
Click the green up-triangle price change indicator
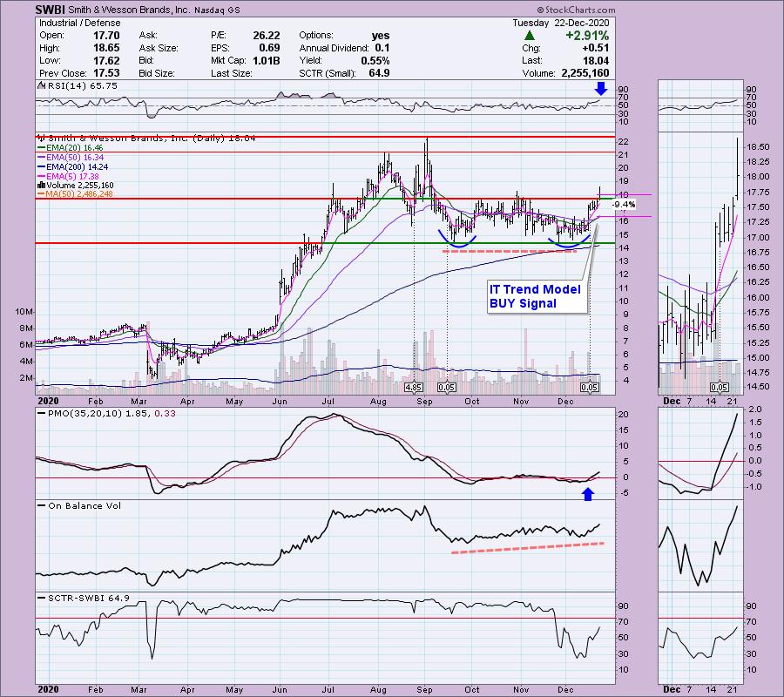(530, 36)
